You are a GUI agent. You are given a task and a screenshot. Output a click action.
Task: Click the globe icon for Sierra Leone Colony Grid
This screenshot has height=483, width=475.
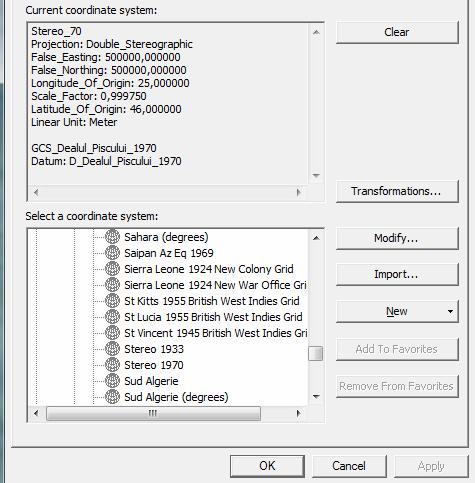(x=112, y=269)
